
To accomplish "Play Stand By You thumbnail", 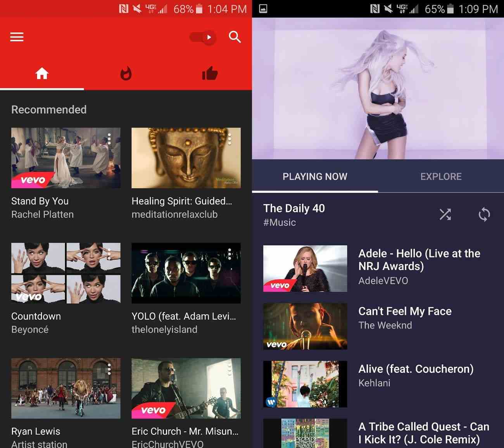I will click(66, 158).
